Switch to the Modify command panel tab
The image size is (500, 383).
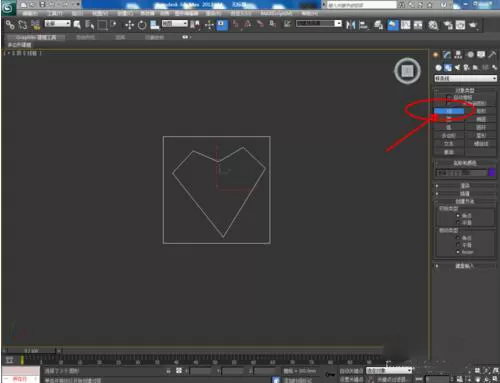pyautogui.click(x=447, y=55)
